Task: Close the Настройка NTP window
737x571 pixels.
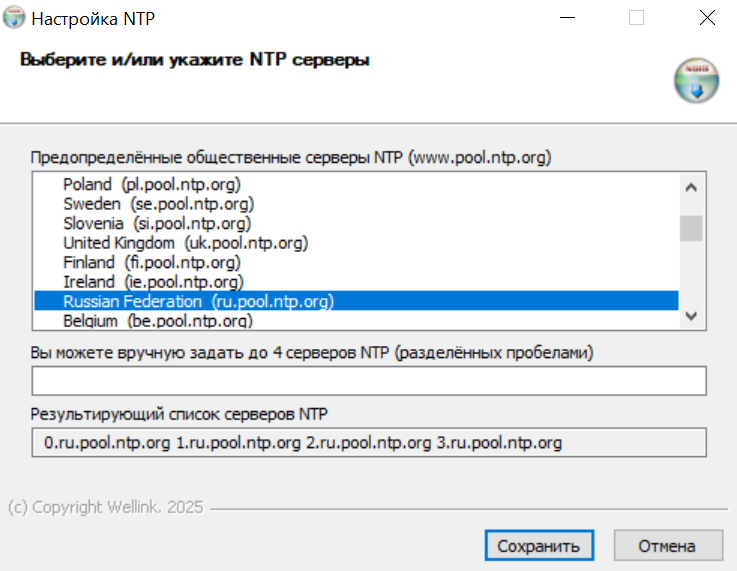Action: click(707, 18)
